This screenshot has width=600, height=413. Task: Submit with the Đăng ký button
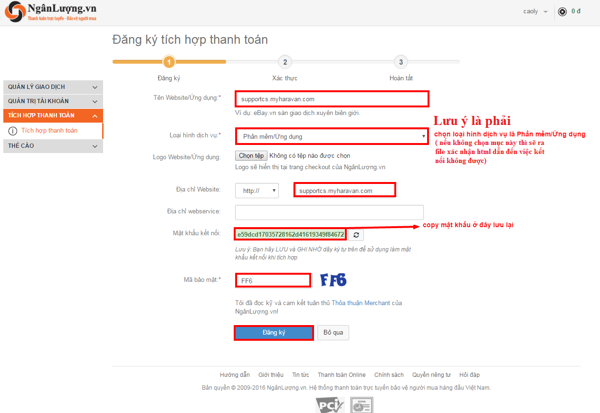[274, 333]
